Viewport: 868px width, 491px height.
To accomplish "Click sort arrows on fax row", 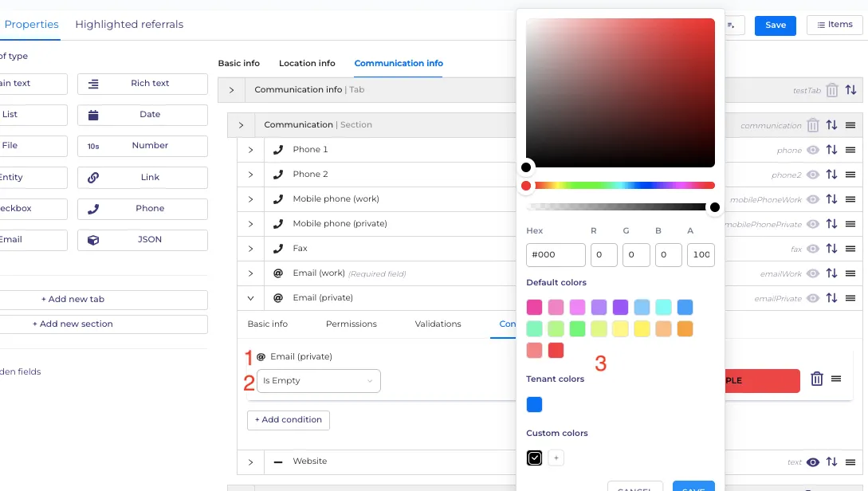I will [831, 249].
